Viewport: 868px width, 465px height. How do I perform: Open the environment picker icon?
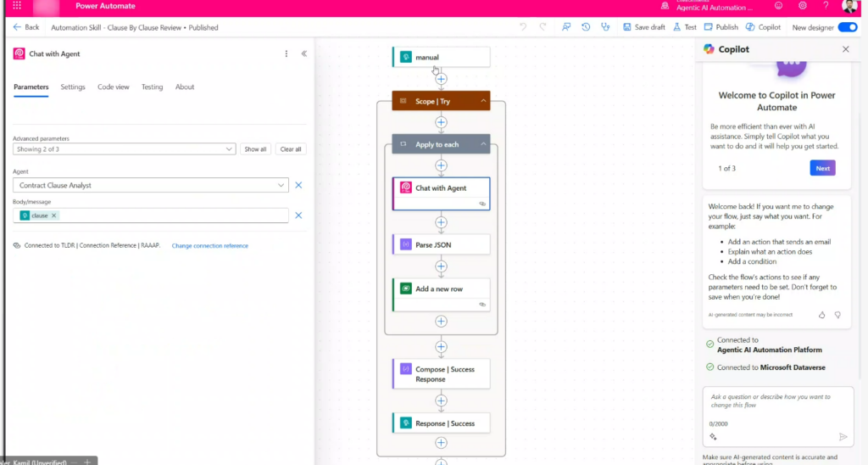click(665, 6)
